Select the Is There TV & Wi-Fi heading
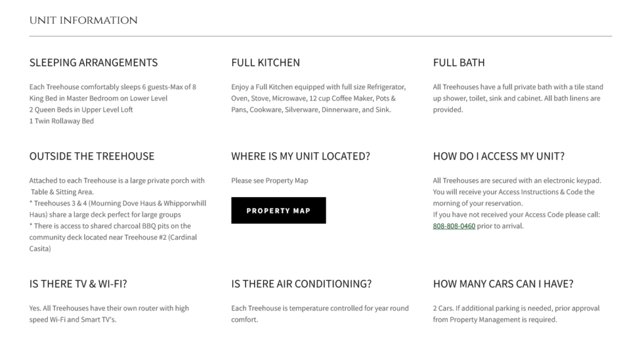 [x=78, y=283]
